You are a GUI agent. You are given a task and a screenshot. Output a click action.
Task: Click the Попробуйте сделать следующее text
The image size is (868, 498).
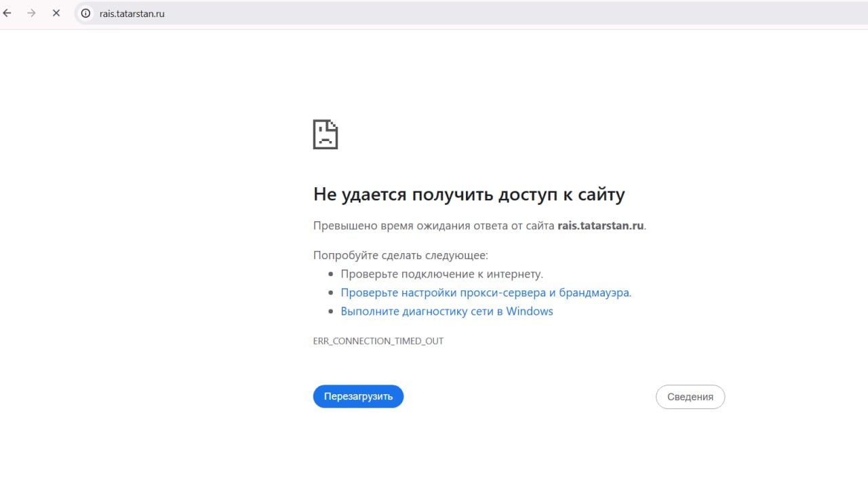[400, 256]
